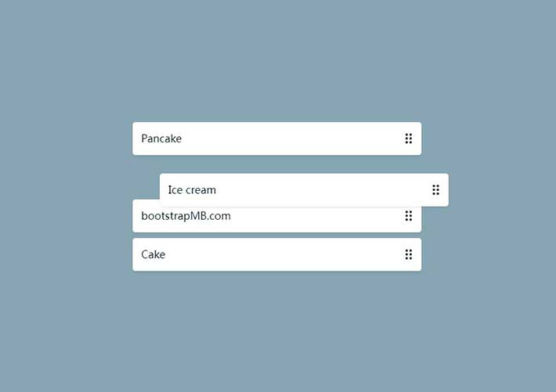The image size is (556, 392).
Task: Click the "bootstrapMB.com" text
Action: (x=186, y=216)
